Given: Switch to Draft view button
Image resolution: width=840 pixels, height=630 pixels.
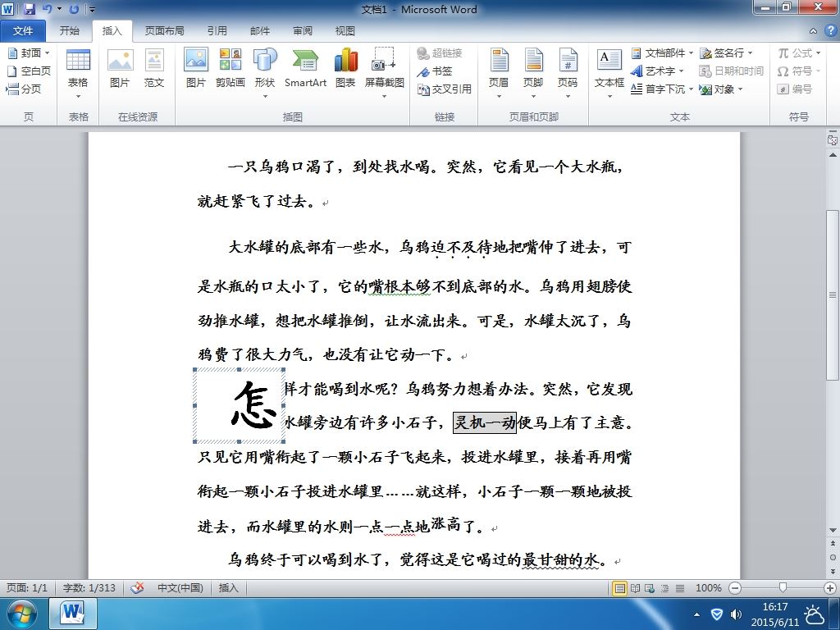Looking at the screenshot, I should pos(680,588).
